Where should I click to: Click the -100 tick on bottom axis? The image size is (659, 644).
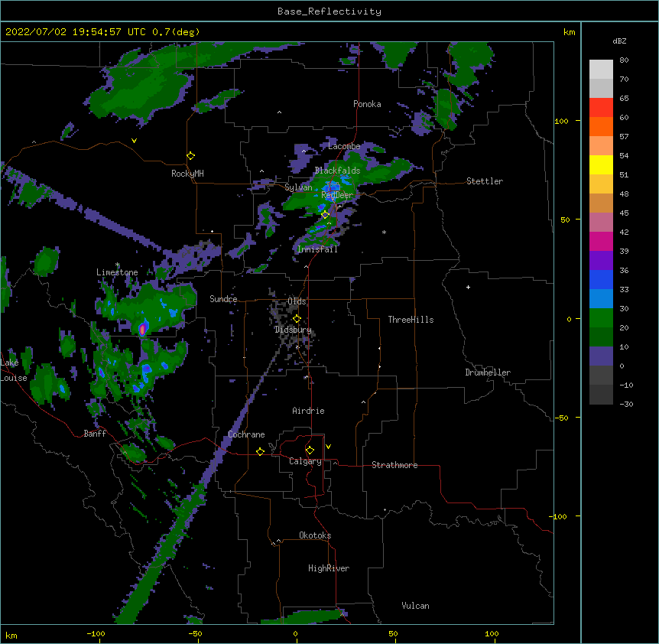coord(96,633)
